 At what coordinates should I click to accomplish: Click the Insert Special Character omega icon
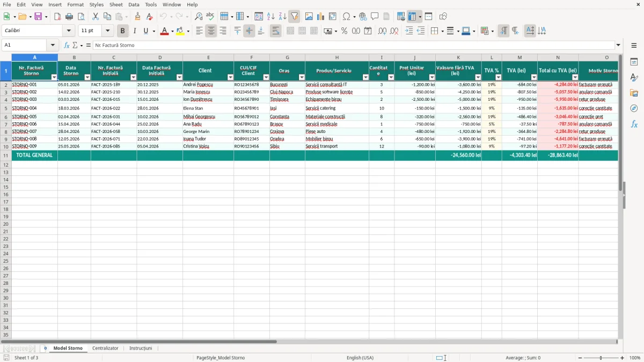[x=347, y=17]
